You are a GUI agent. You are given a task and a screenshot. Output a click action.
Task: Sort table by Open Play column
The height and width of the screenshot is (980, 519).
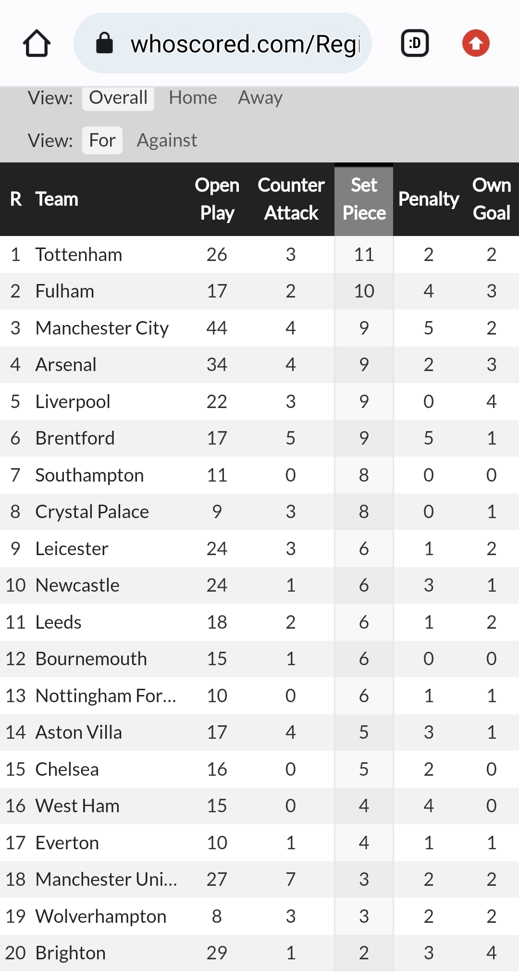click(x=217, y=199)
